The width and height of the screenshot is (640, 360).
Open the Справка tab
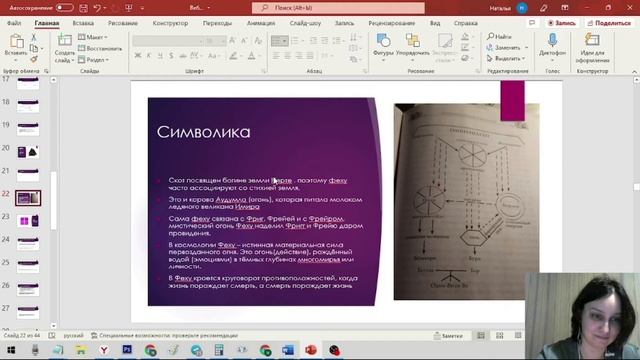click(465, 23)
